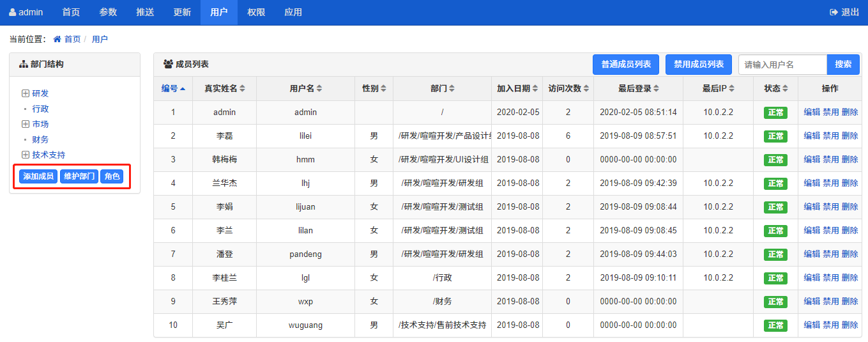
Task: Expand the 市场 department node
Action: pyautogui.click(x=26, y=124)
